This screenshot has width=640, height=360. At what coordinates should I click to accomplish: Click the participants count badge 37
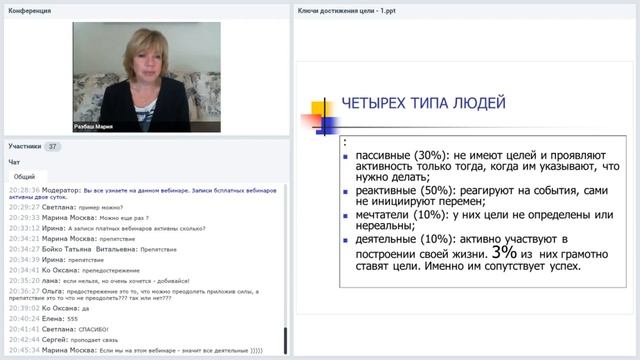tap(53, 147)
